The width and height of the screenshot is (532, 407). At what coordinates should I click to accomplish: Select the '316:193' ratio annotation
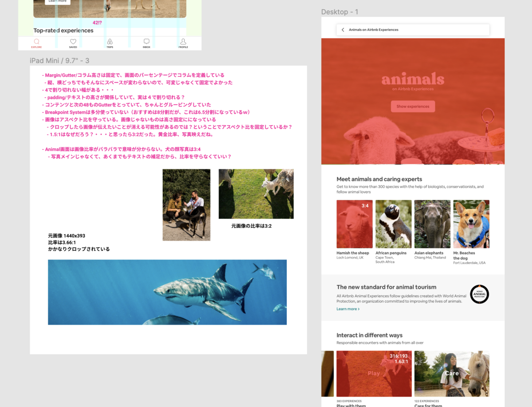tap(399, 356)
